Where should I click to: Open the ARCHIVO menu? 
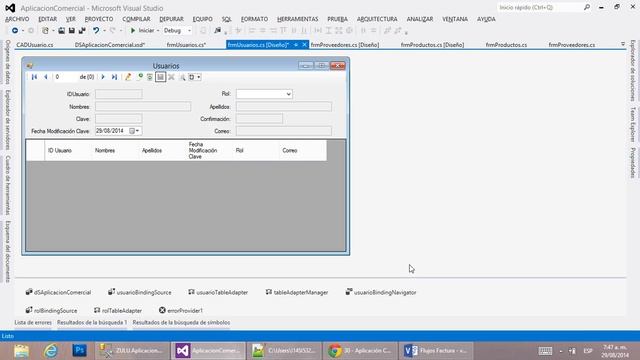[17, 19]
